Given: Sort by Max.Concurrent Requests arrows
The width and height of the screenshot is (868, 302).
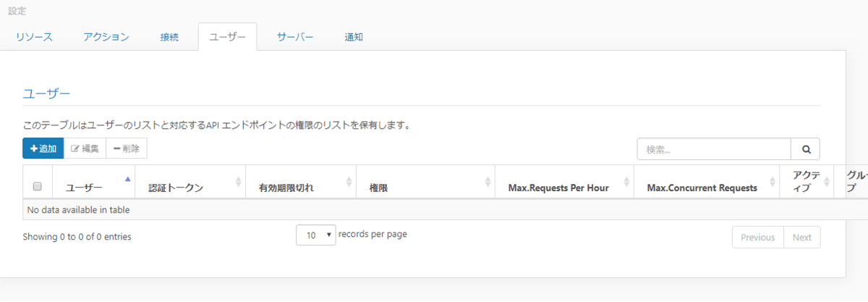Looking at the screenshot, I should pos(773,182).
